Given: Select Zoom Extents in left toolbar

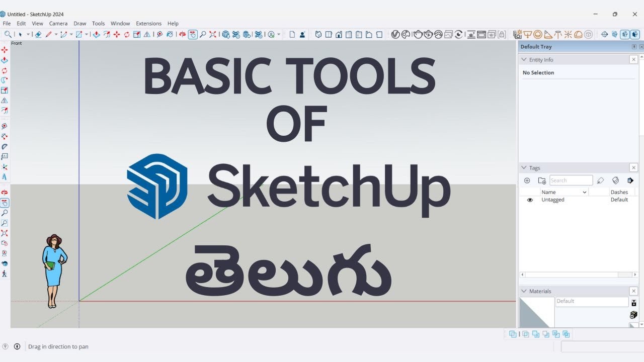Looking at the screenshot, I should click(5, 233).
